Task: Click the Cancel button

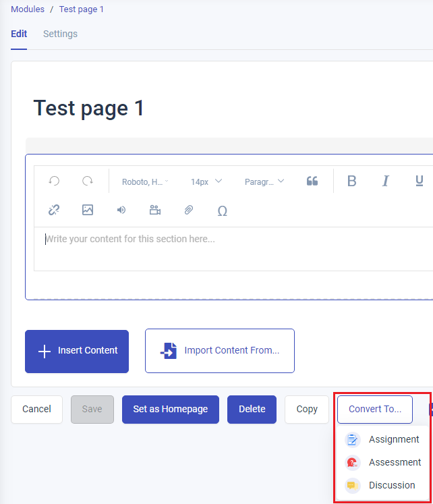Action: tap(36, 409)
